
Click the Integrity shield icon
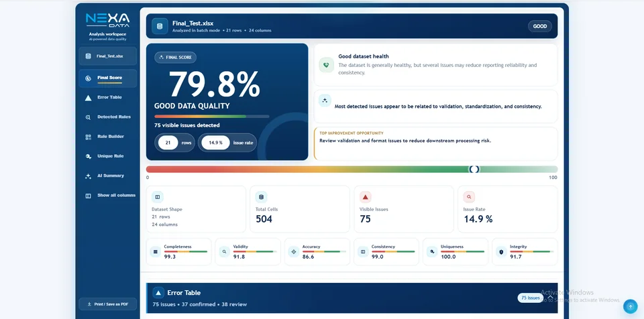coord(501,252)
